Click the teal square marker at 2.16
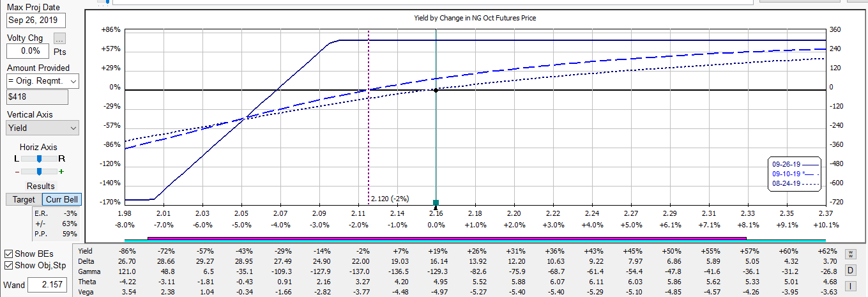 pyautogui.click(x=436, y=202)
